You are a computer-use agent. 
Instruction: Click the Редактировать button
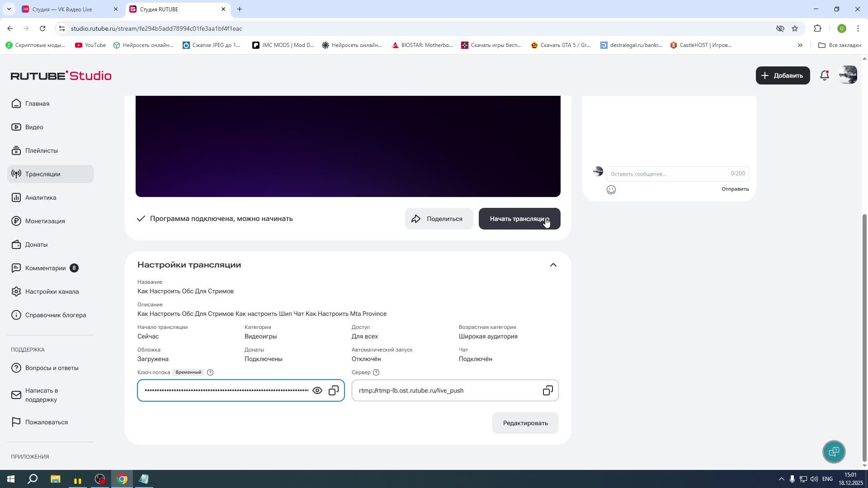click(525, 423)
